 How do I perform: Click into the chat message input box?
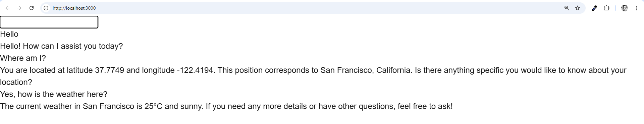tap(49, 22)
